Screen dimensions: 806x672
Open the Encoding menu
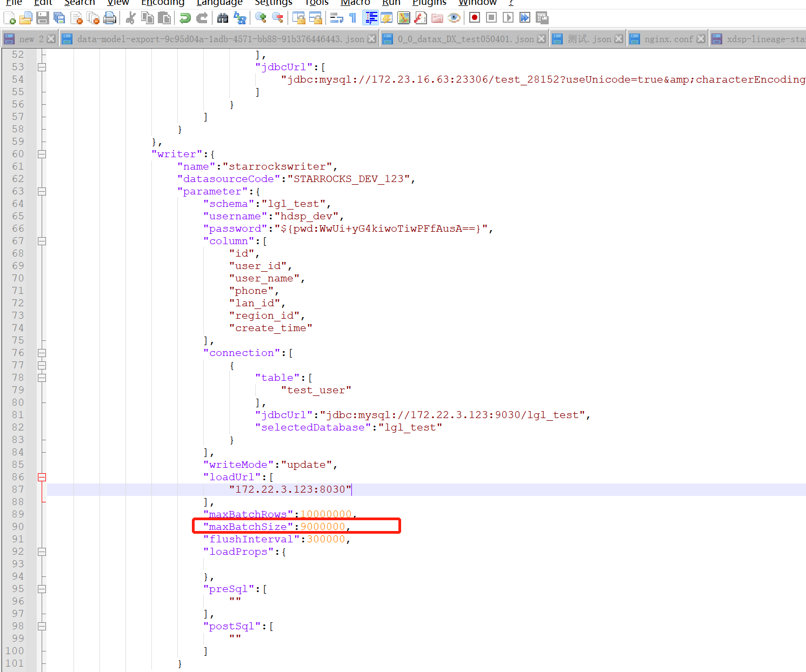(x=163, y=3)
